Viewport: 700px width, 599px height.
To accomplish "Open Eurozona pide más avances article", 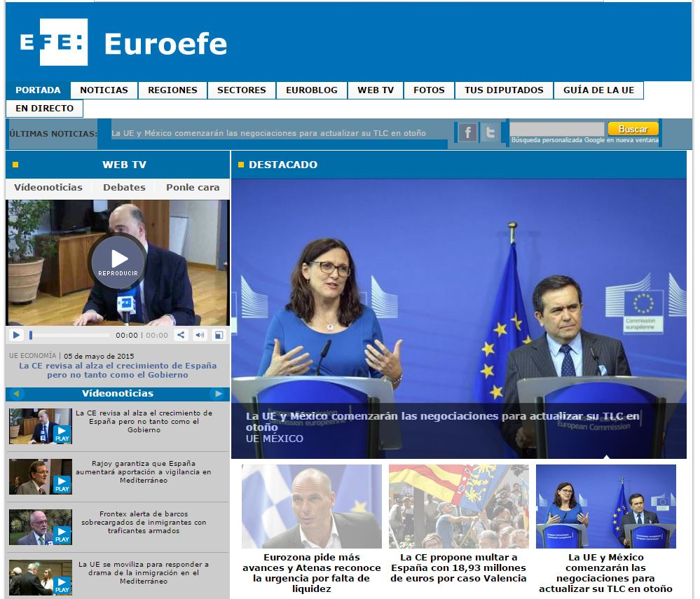I will [312, 573].
